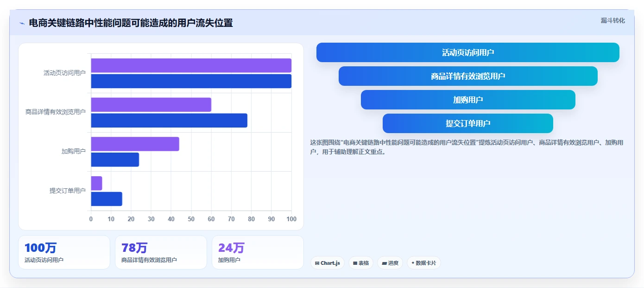The width and height of the screenshot is (644, 288).
Task: Click the y-axis label 提交订单用户
Action: 68,191
